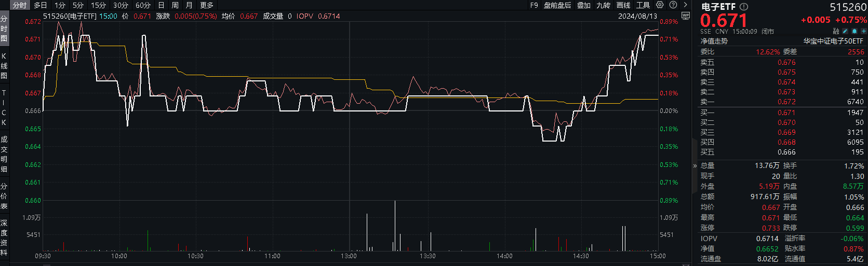Open the 工具 tools dropdown
868x266 pixels.
tap(643, 5)
